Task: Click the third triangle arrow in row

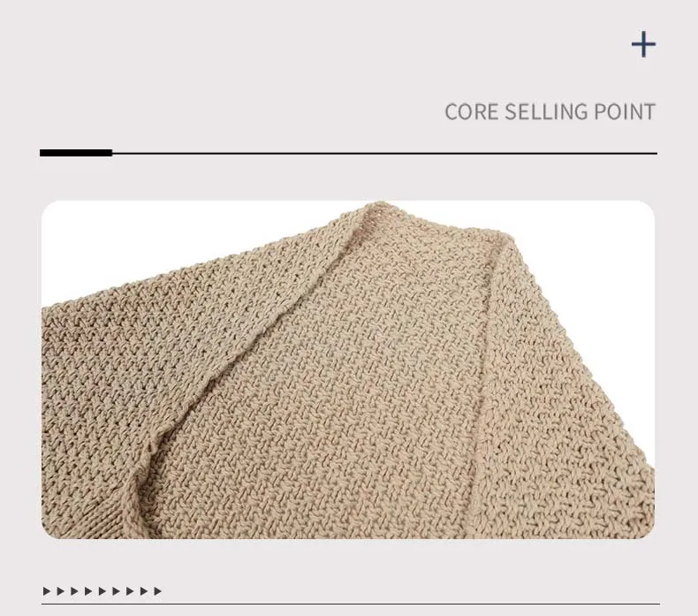Action: coord(74,591)
